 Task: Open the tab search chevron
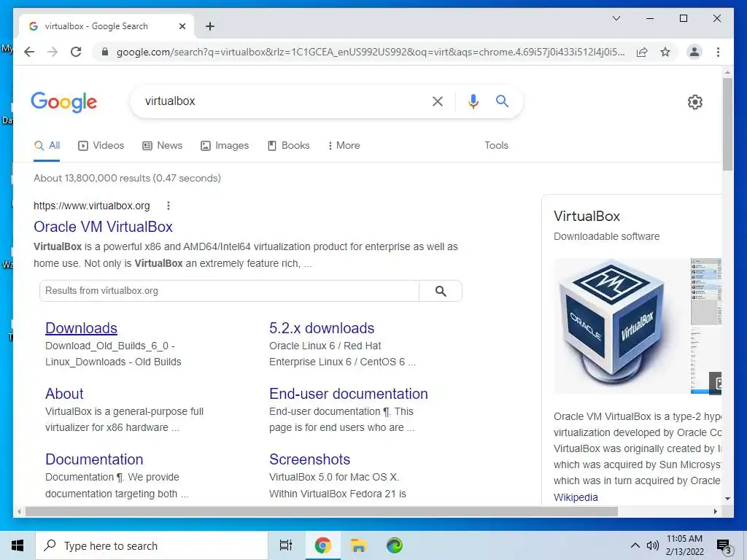pos(616,18)
